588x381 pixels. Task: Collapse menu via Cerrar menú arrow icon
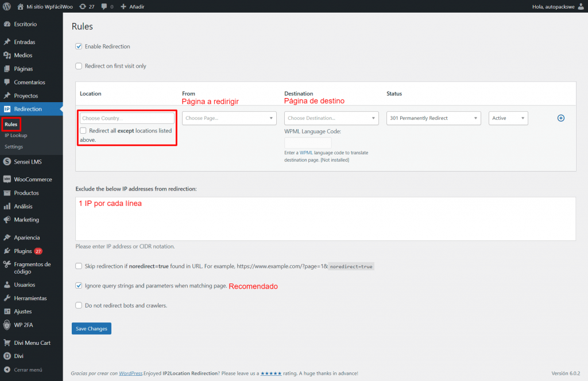pyautogui.click(x=7, y=370)
